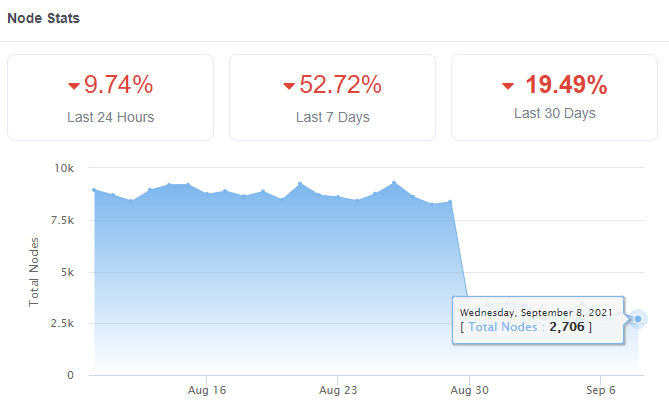Click the highlighted September 8 data point
The height and width of the screenshot is (418, 669).
(x=638, y=319)
